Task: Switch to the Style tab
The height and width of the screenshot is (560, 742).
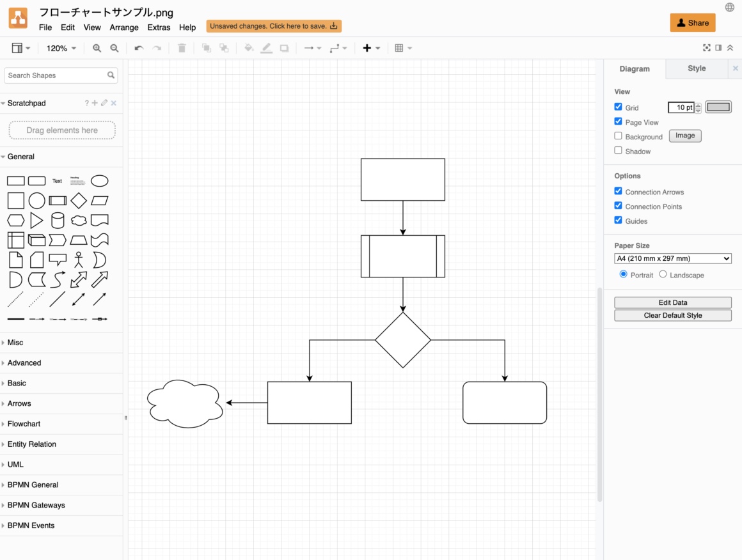Action: click(x=697, y=68)
